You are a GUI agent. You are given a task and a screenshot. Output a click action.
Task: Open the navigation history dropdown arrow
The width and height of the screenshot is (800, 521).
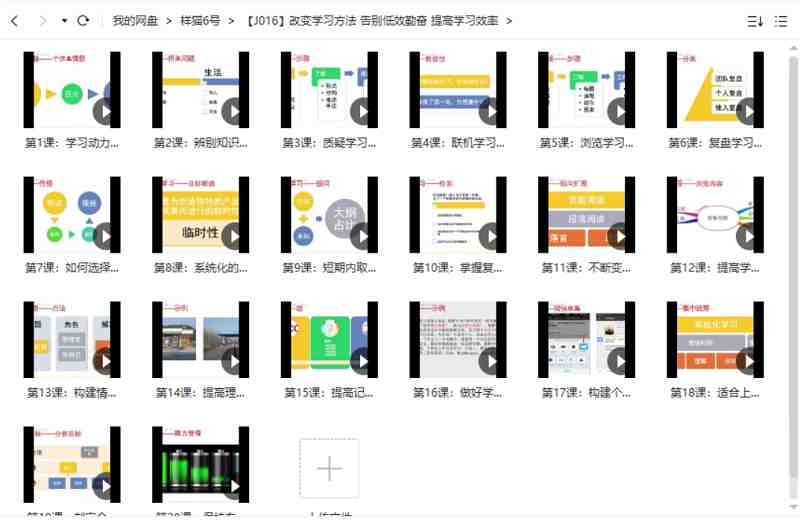[x=64, y=21]
